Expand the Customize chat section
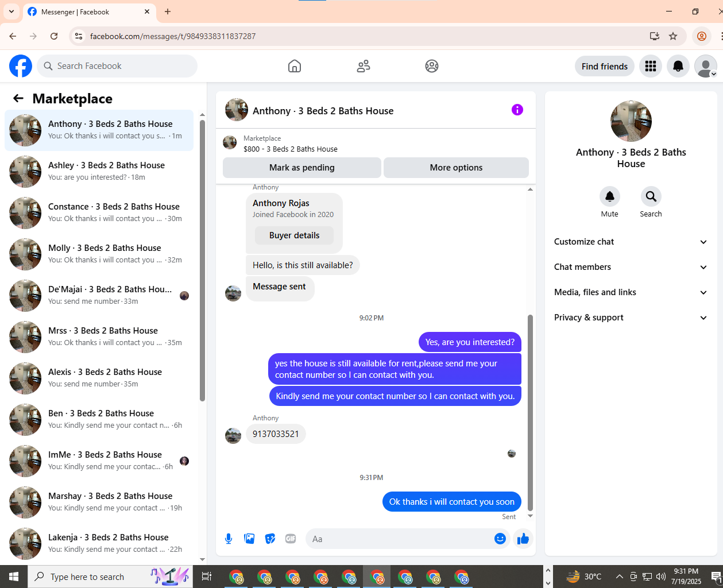 (x=631, y=242)
